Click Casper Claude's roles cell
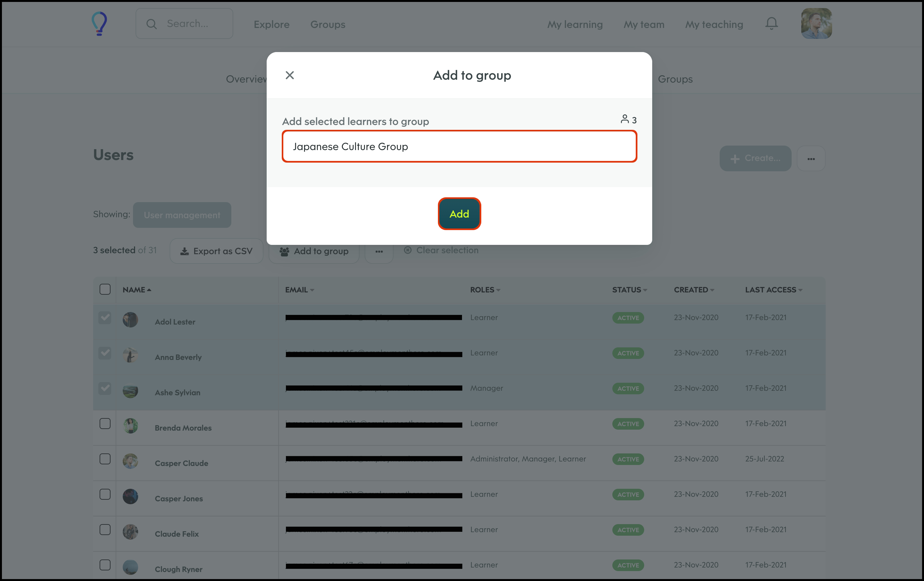924x581 pixels. (x=528, y=459)
